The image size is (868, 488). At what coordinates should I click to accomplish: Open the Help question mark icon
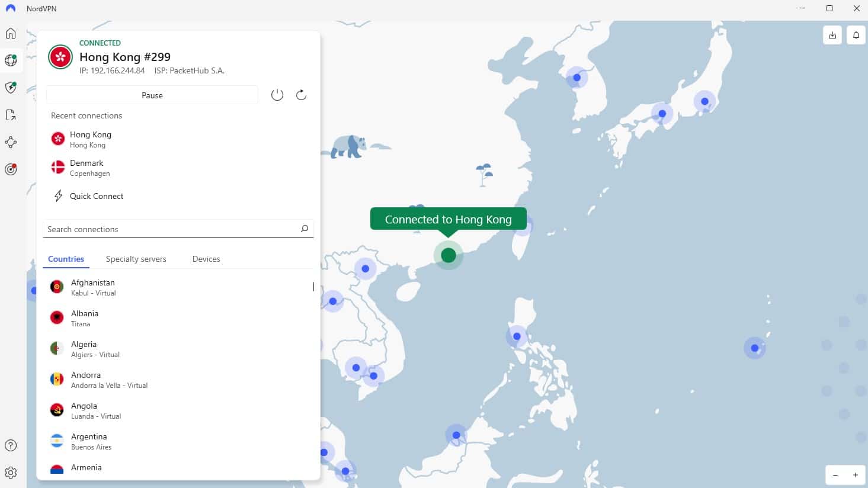pos(11,445)
